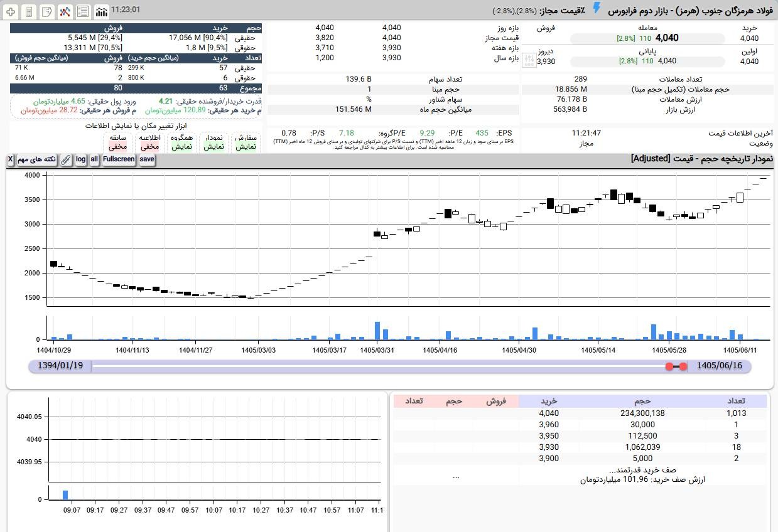Viewport: 778px width, 532px height.
Task: Click the EPS value 435
Action: (x=482, y=133)
